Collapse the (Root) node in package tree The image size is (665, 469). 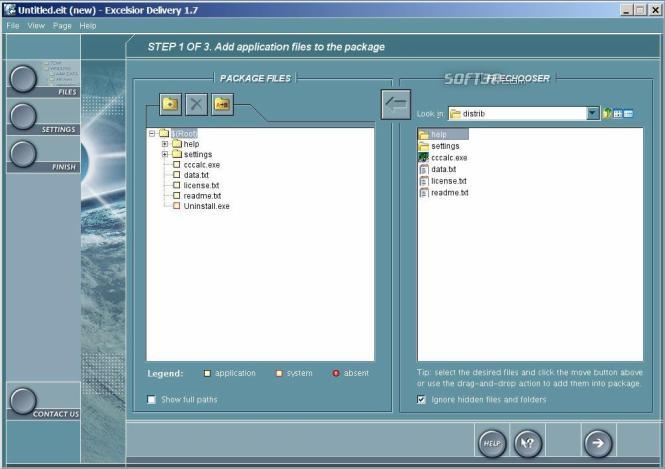[152, 134]
